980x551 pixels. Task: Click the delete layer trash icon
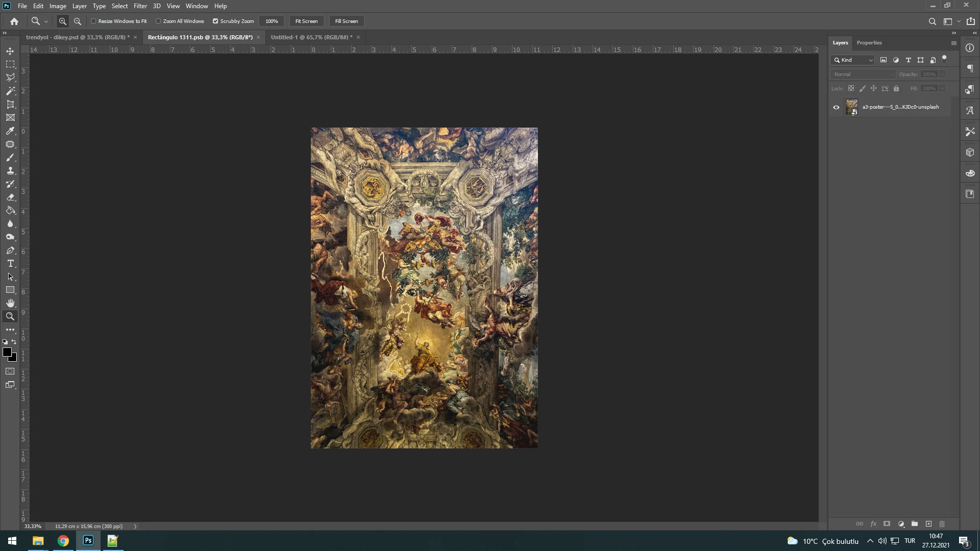pos(942,524)
